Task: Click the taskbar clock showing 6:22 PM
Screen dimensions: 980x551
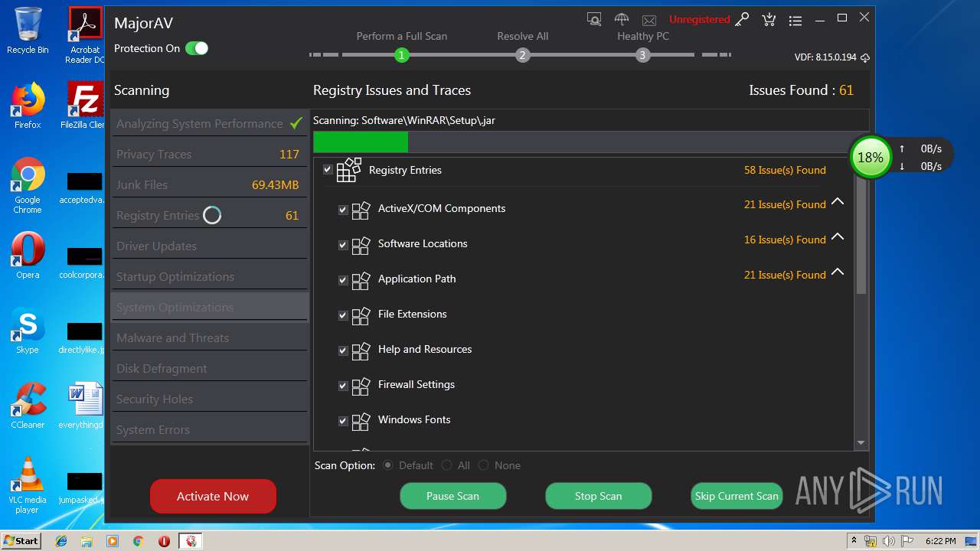Action: coord(940,541)
